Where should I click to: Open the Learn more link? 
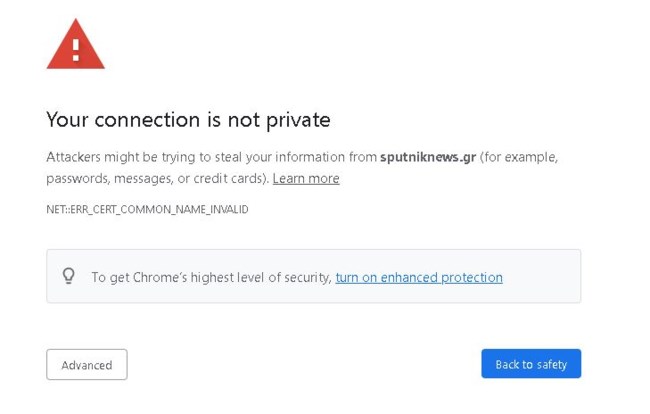[x=306, y=179]
